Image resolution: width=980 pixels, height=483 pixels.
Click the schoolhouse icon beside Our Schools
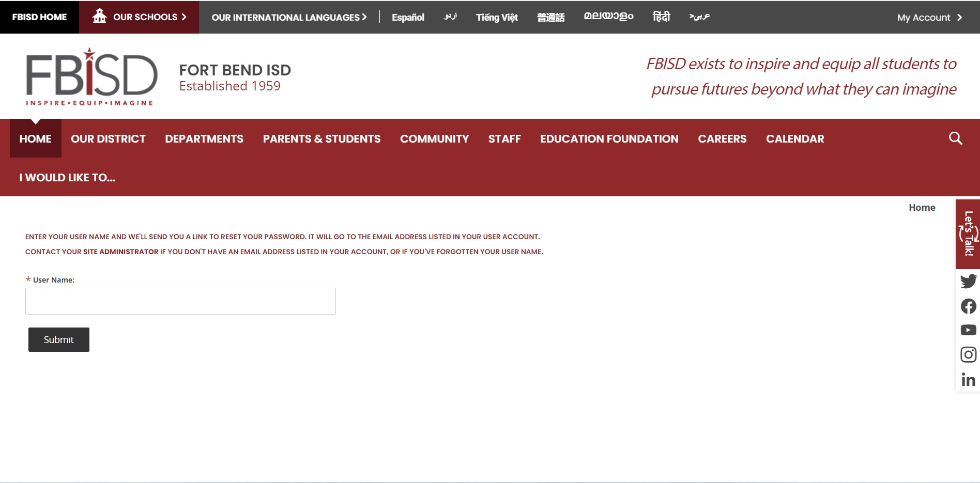pyautogui.click(x=99, y=17)
